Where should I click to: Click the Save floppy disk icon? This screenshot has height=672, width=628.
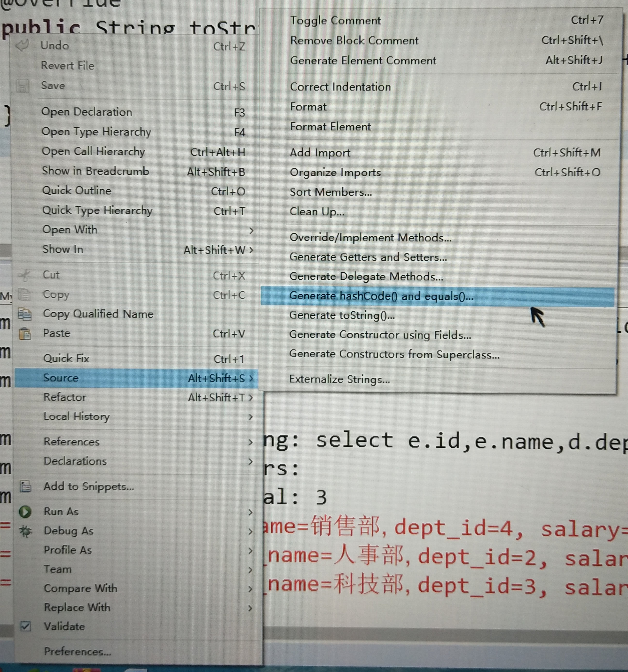tap(23, 86)
